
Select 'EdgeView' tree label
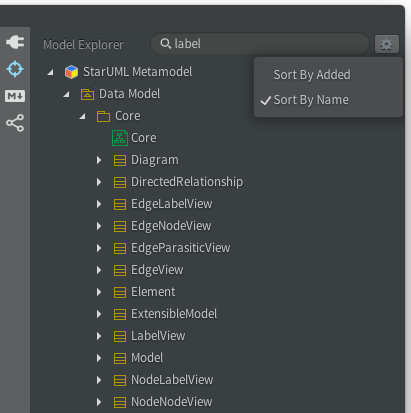[157, 270]
